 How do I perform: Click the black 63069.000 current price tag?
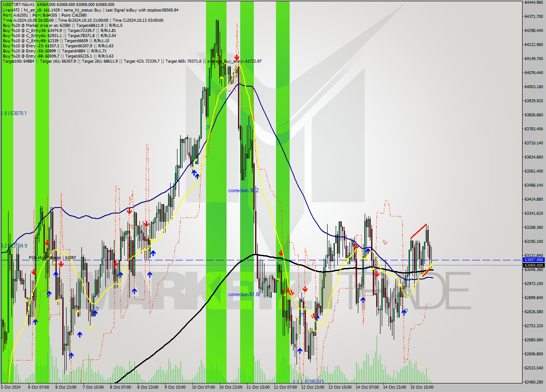[534, 265]
